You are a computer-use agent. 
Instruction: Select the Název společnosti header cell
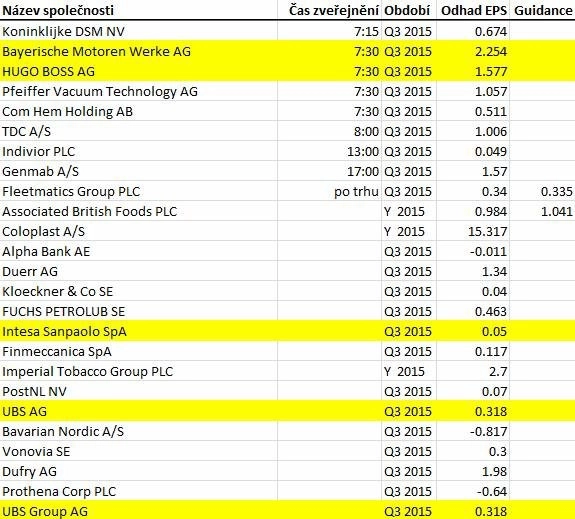(x=139, y=10)
